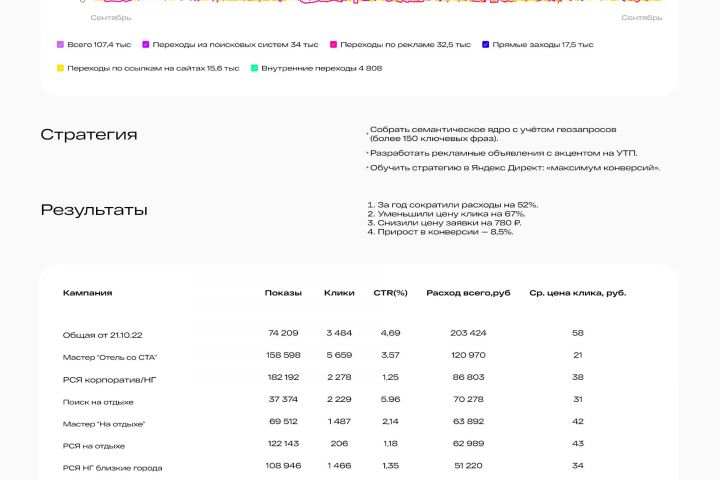Image resolution: width=720 pixels, height=480 pixels.
Task: Click the right 'Сентябрь' chart axis label
Action: 641,17
